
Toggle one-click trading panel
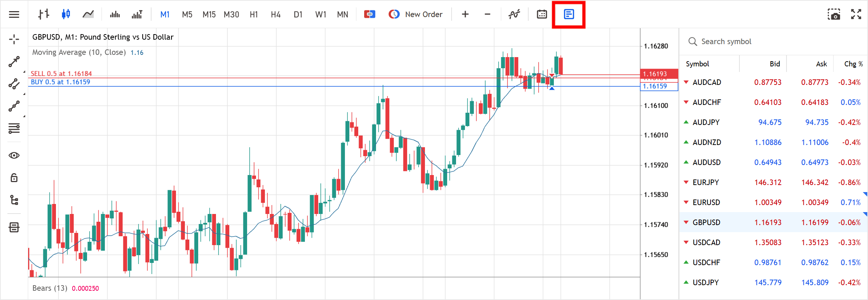(369, 14)
